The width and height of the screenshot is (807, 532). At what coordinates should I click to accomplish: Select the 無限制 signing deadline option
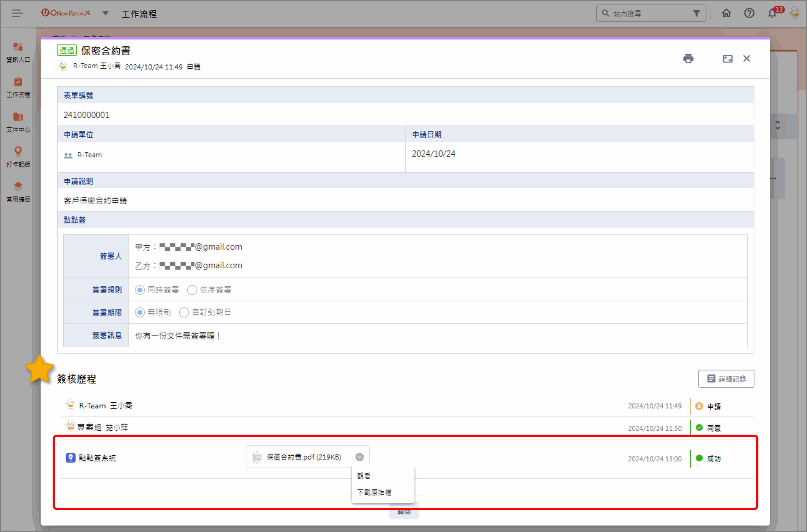point(140,312)
